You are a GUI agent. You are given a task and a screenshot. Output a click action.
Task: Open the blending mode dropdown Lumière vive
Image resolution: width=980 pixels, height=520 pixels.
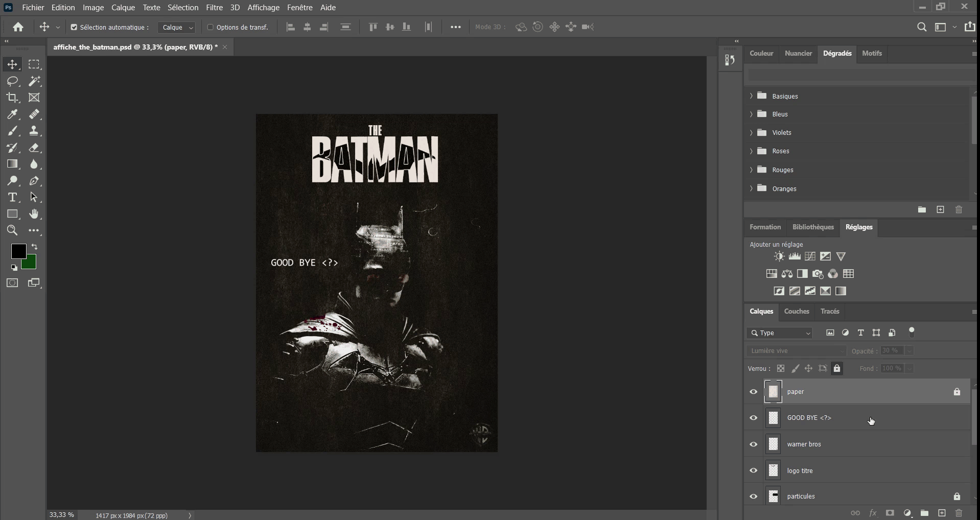795,351
